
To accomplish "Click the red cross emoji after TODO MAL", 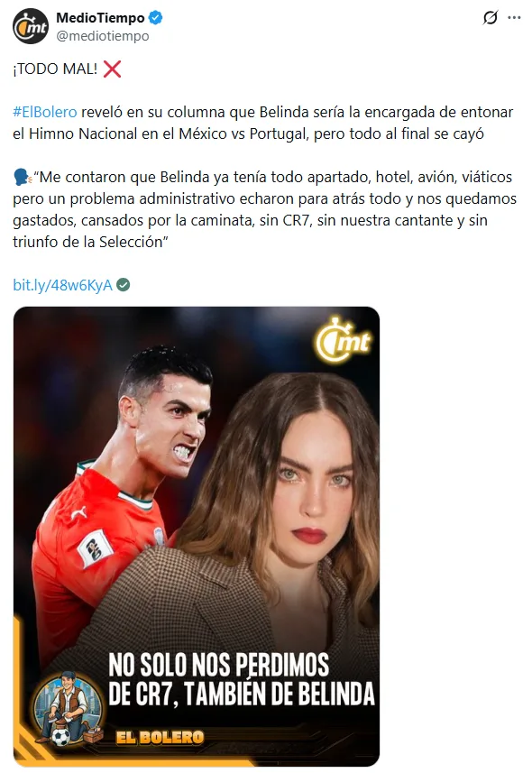I will click(x=113, y=69).
